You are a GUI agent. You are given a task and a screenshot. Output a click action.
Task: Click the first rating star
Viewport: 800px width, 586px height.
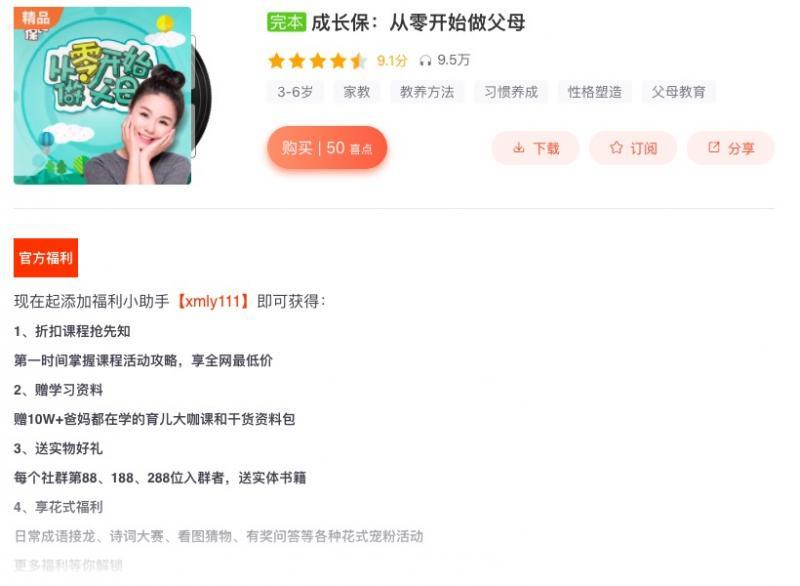[x=277, y=61]
